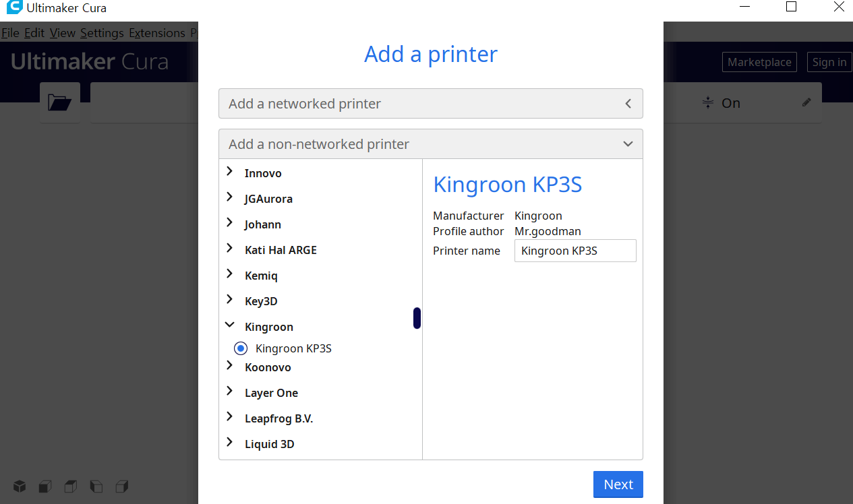853x504 pixels.
Task: Click the Manufacturer value Kingroon
Action: pyautogui.click(x=538, y=216)
